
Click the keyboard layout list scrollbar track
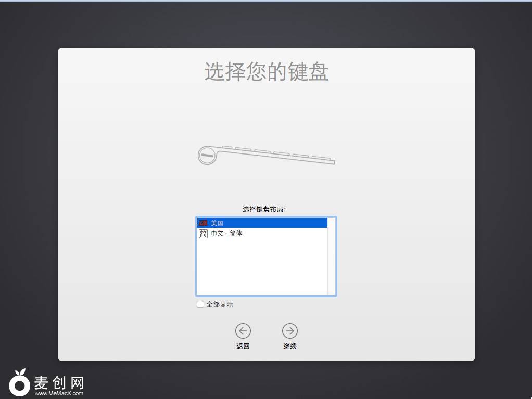[x=332, y=260]
